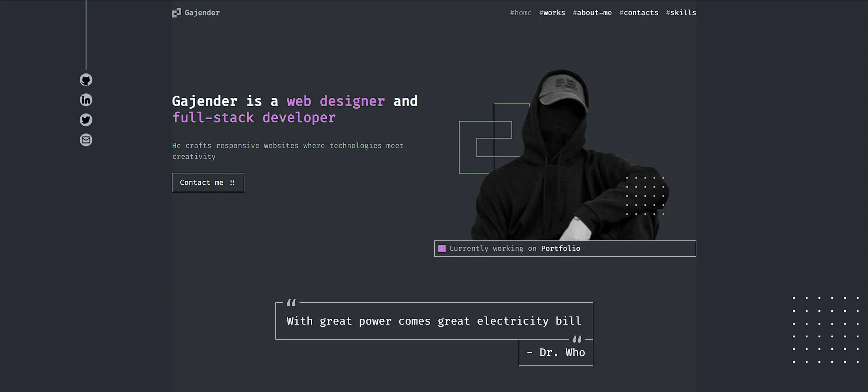868x392 pixels.
Task: Select the 'web designer' heading text
Action: (335, 101)
